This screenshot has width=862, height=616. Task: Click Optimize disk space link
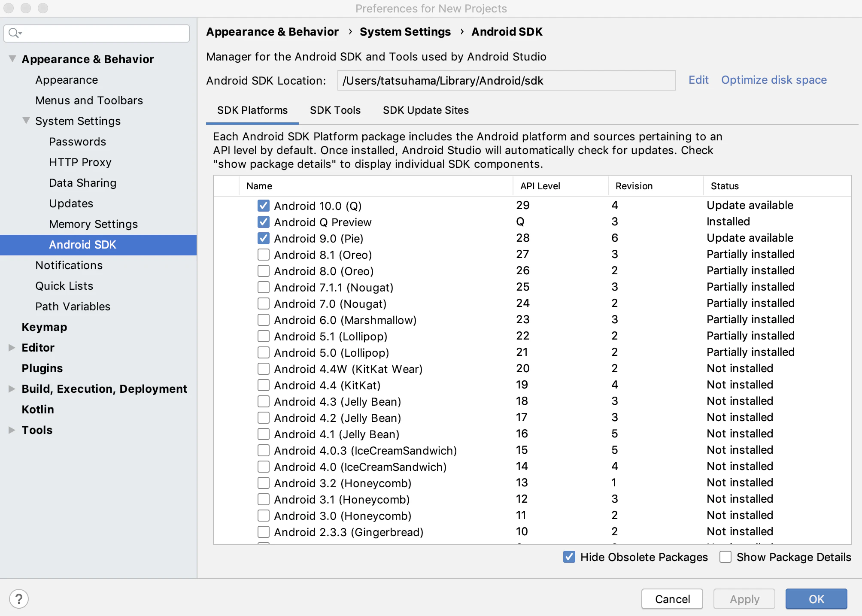tap(774, 80)
